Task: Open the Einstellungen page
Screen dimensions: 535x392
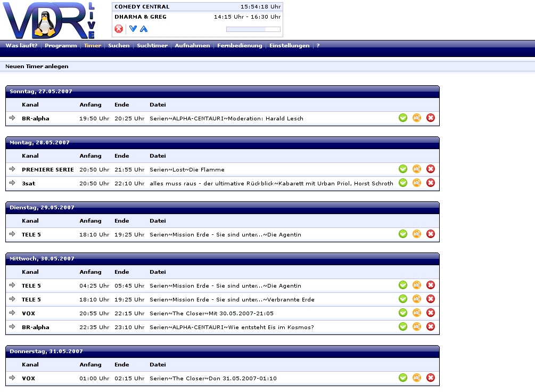Action: pyautogui.click(x=289, y=46)
